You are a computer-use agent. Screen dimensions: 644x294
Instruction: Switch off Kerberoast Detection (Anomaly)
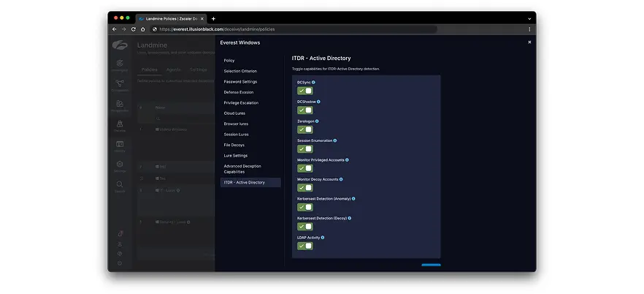[x=304, y=207]
